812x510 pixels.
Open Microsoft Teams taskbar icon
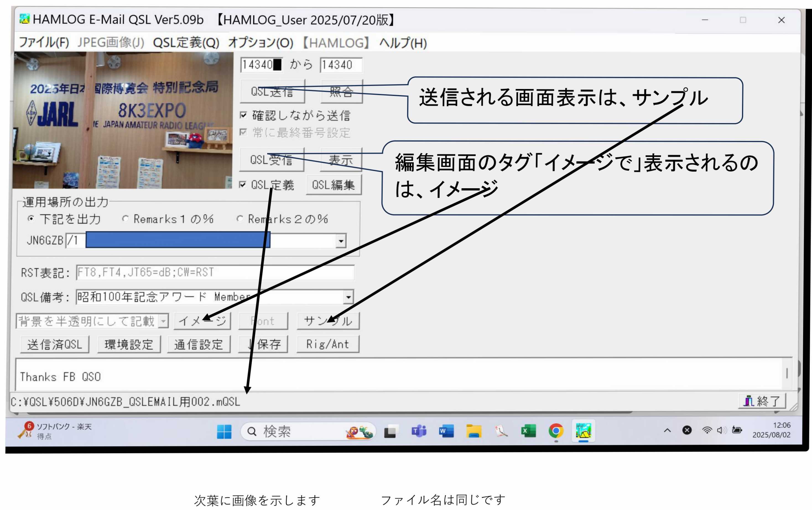(418, 431)
